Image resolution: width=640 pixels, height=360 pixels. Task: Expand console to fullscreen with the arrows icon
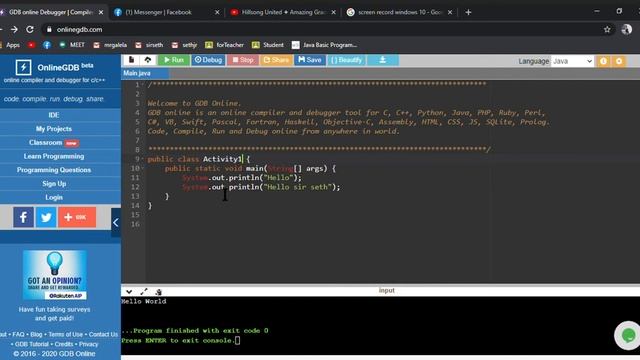(144, 291)
